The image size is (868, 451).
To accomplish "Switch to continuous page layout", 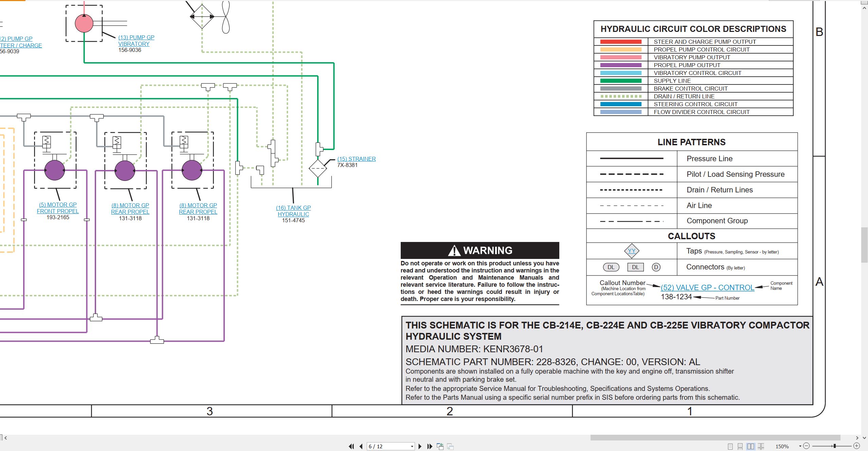I will tap(740, 447).
